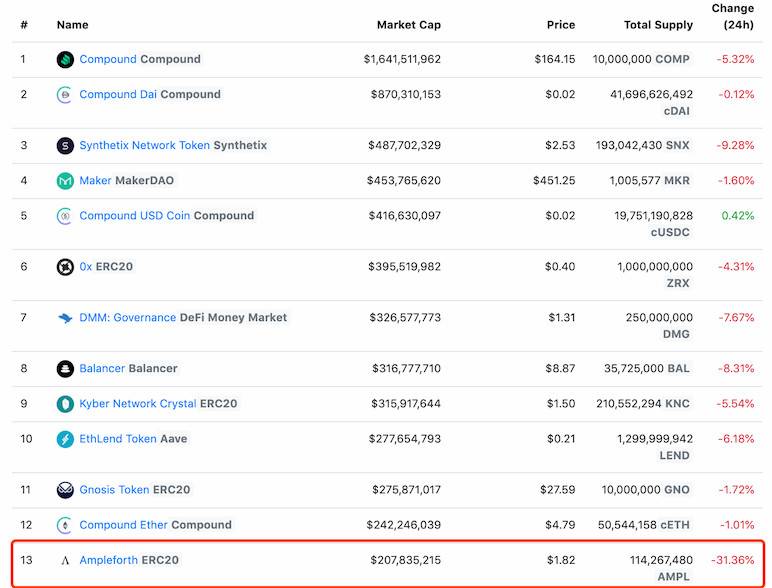Click the Gnosis Token logo icon
The width and height of the screenshot is (772, 588).
(x=65, y=490)
